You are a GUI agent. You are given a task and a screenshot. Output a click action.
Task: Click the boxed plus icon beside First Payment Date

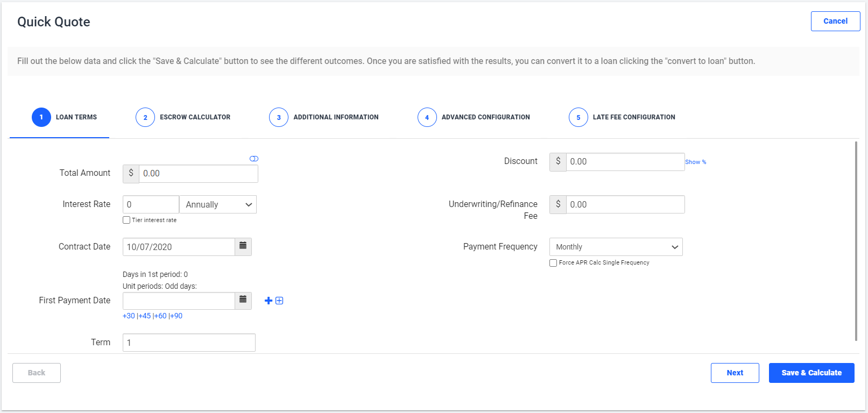click(x=279, y=301)
